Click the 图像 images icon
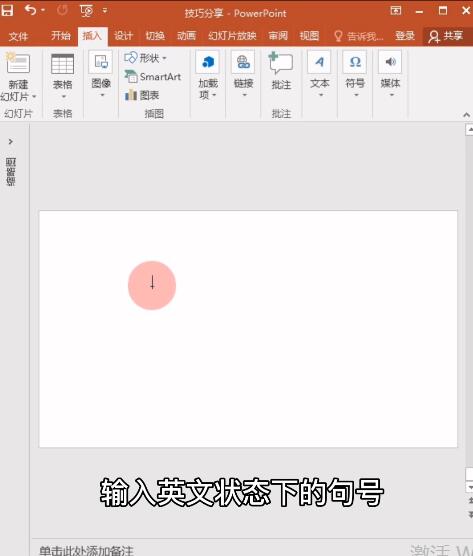The width and height of the screenshot is (473, 556). (101, 62)
